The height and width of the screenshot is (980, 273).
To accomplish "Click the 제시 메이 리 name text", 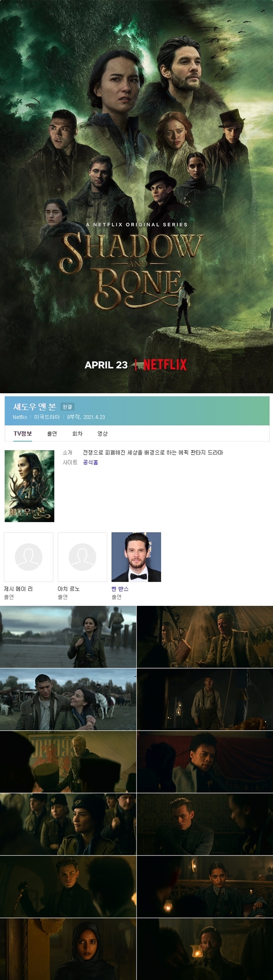I will pos(18,589).
